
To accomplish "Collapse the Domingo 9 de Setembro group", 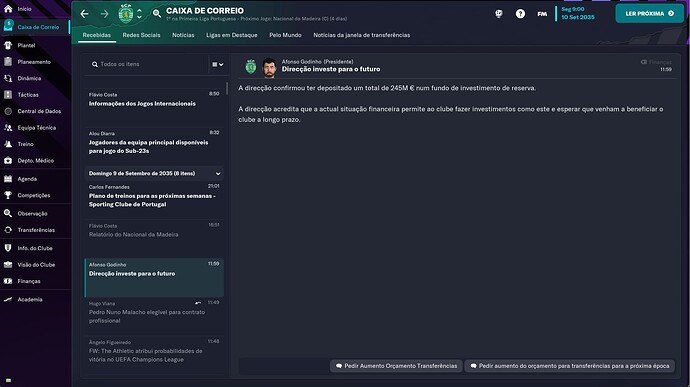I will pyautogui.click(x=218, y=173).
